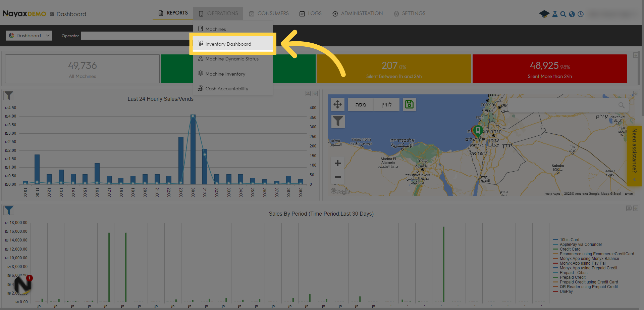Click the Nayax DEMO logo
This screenshot has width=644, height=310.
pos(24,14)
